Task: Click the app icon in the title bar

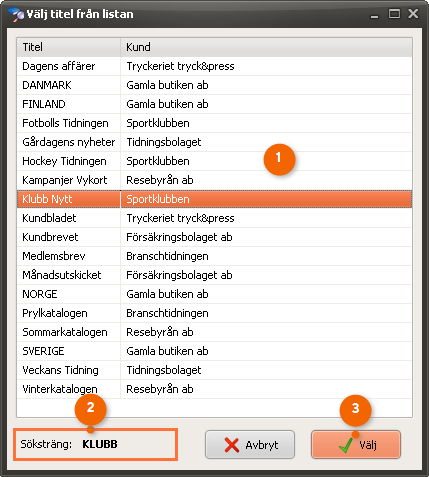Action: 16,15
